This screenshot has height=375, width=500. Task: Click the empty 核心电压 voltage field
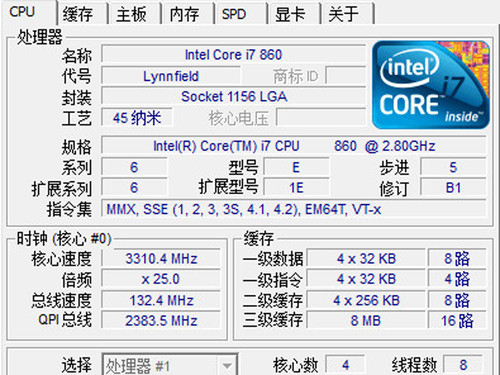pos(321,118)
